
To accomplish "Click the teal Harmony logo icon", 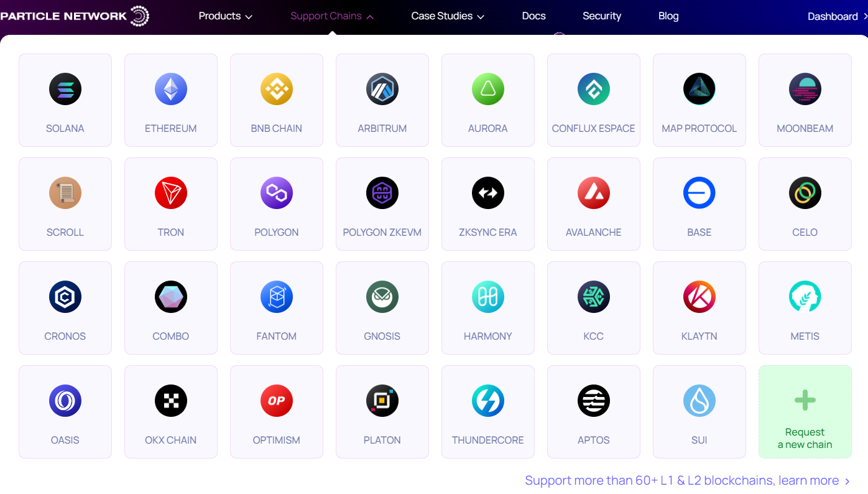I will (x=488, y=297).
